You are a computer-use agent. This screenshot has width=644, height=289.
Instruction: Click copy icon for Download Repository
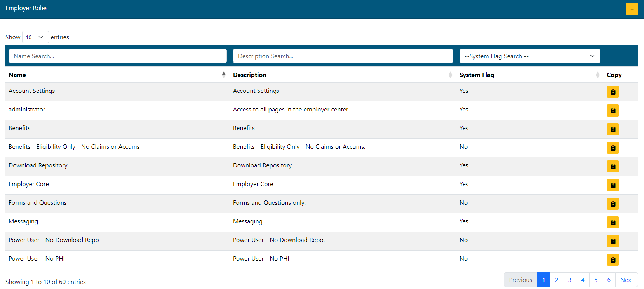(613, 167)
